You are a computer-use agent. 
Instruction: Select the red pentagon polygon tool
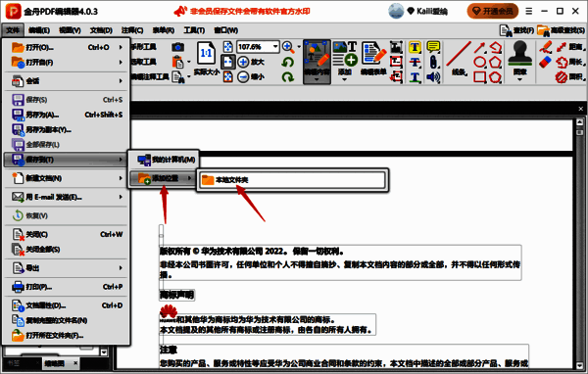pyautogui.click(x=495, y=63)
